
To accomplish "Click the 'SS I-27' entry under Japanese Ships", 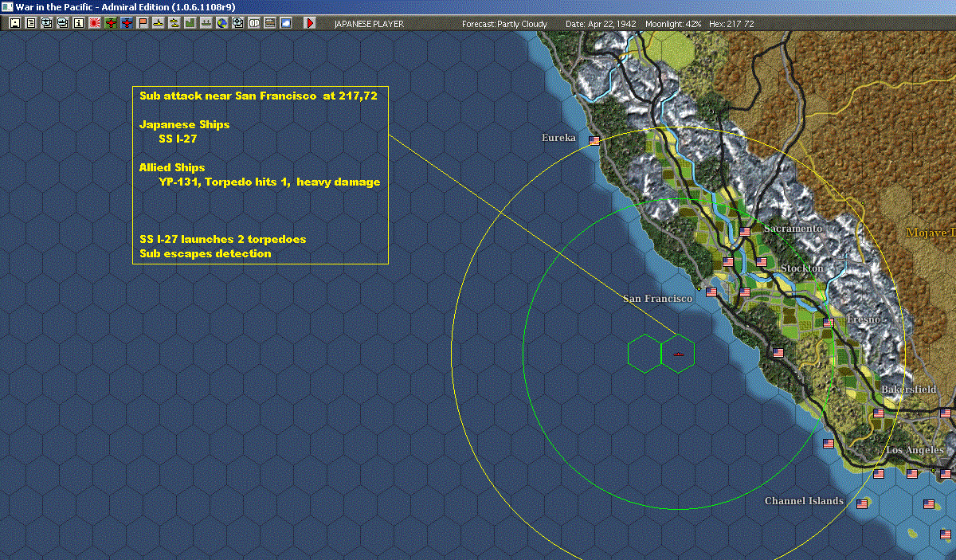I will [178, 139].
